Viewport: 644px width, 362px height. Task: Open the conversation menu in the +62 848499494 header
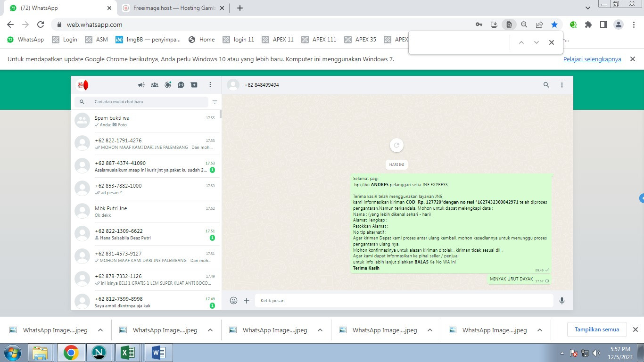(562, 85)
